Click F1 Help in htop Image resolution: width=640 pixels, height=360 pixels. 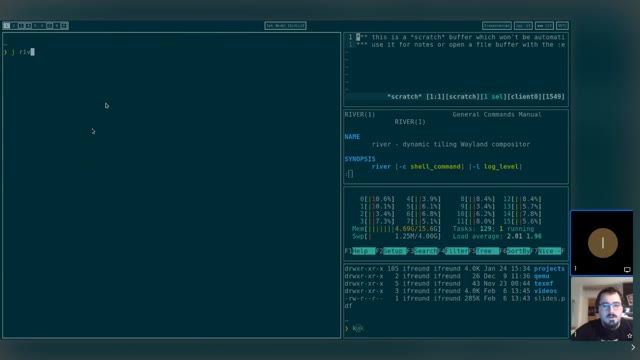point(360,251)
